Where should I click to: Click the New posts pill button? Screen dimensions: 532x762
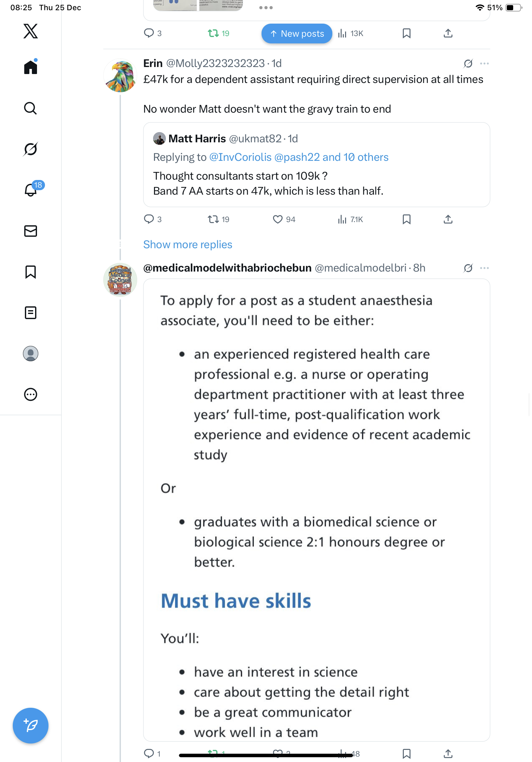pos(297,34)
